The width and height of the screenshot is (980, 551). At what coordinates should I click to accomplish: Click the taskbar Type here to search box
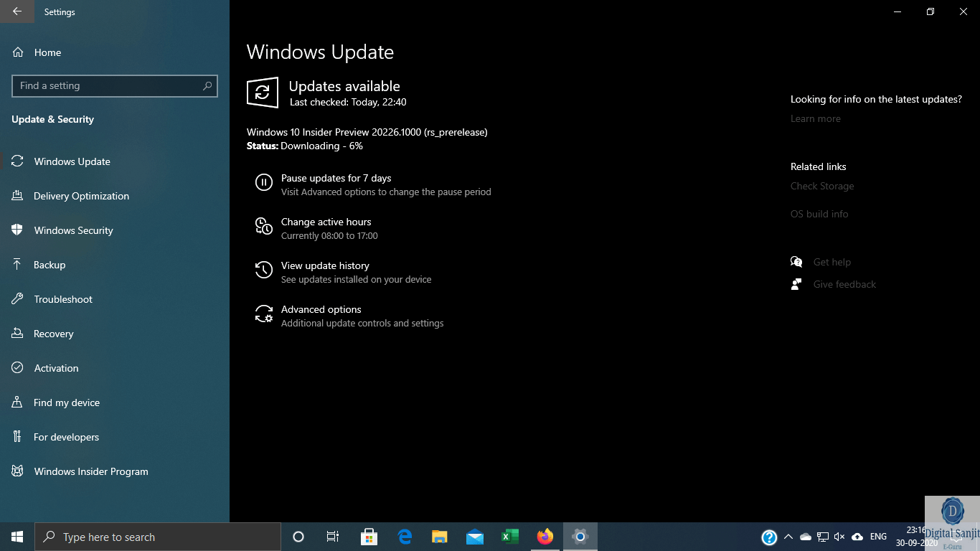coord(158,537)
